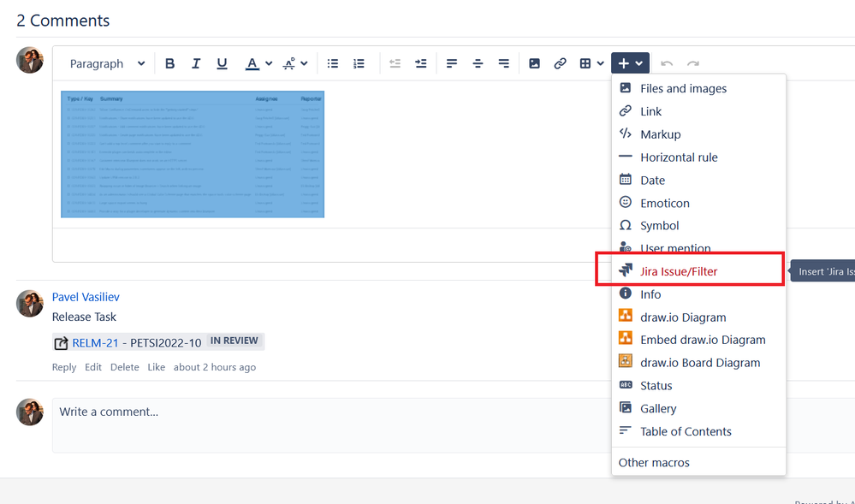Insert a bullet list
The width and height of the screenshot is (855, 504).
[x=333, y=64]
